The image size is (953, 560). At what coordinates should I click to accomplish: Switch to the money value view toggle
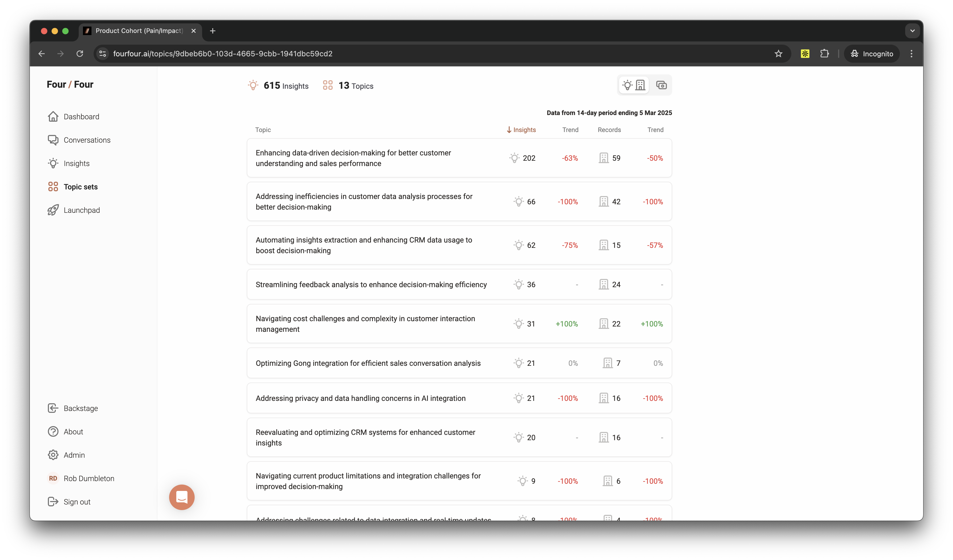(661, 85)
